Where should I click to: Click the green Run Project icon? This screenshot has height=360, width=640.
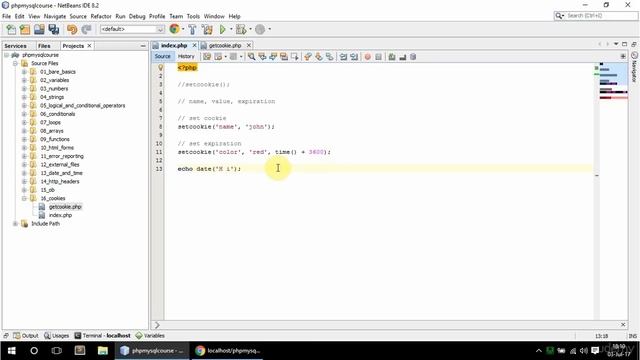[222, 29]
